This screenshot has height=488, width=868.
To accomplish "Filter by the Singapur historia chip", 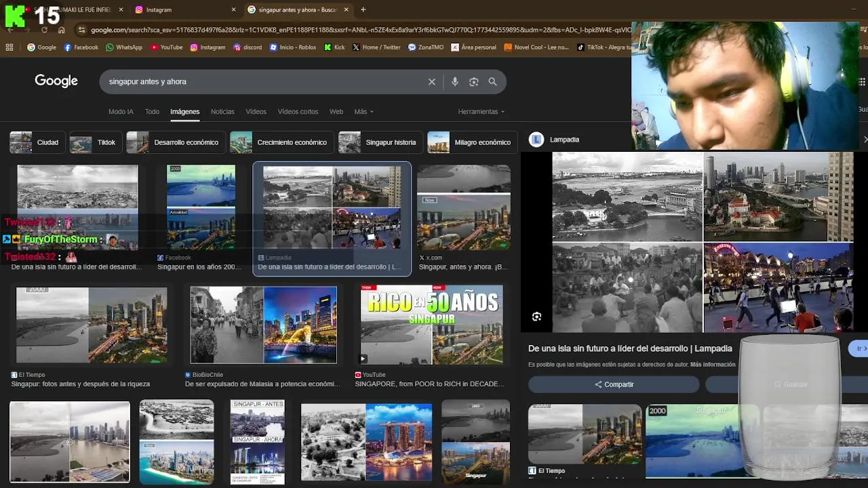I will tap(380, 142).
